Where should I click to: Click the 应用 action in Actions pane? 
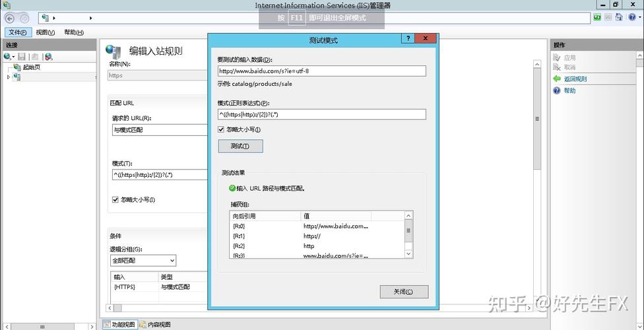point(569,58)
